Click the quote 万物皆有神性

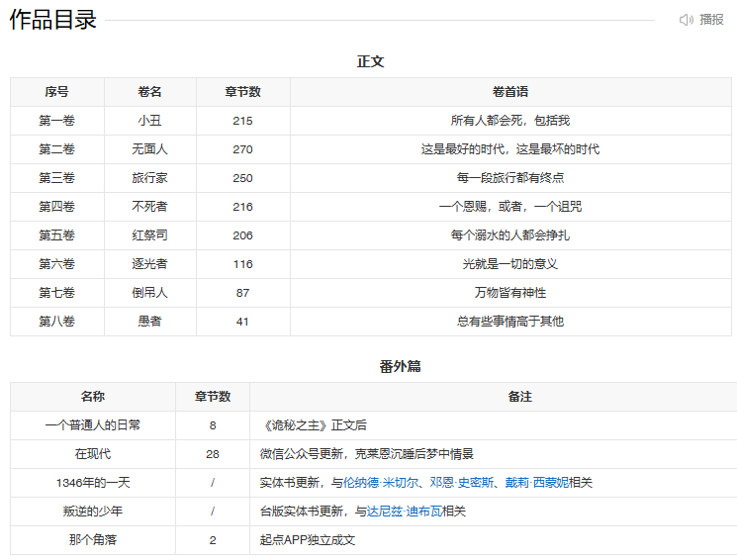510,293
